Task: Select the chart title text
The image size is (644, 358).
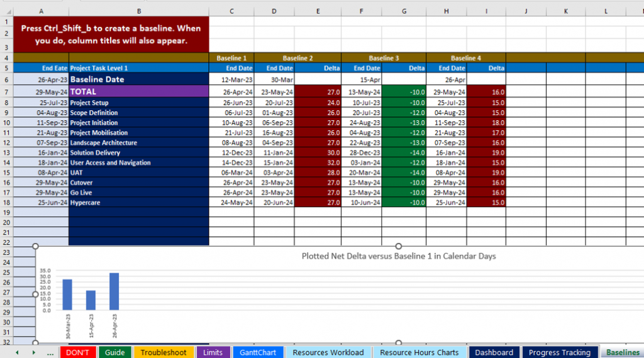Action: tap(399, 256)
